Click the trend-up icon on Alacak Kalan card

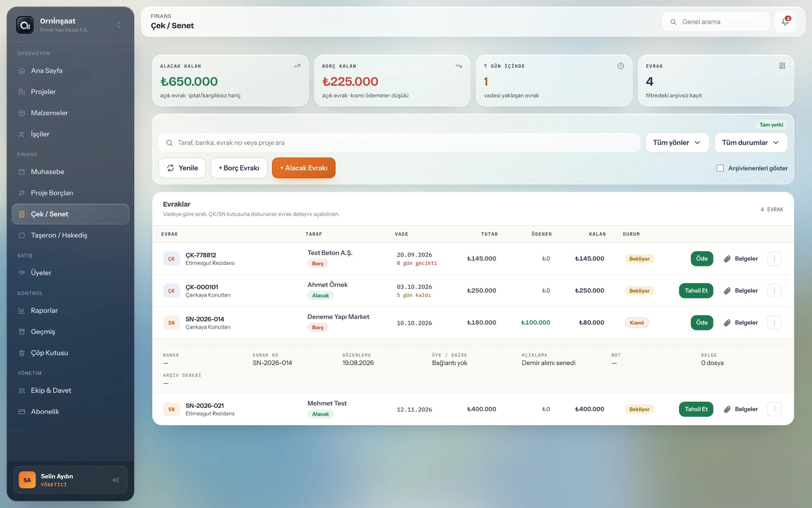pos(297,66)
